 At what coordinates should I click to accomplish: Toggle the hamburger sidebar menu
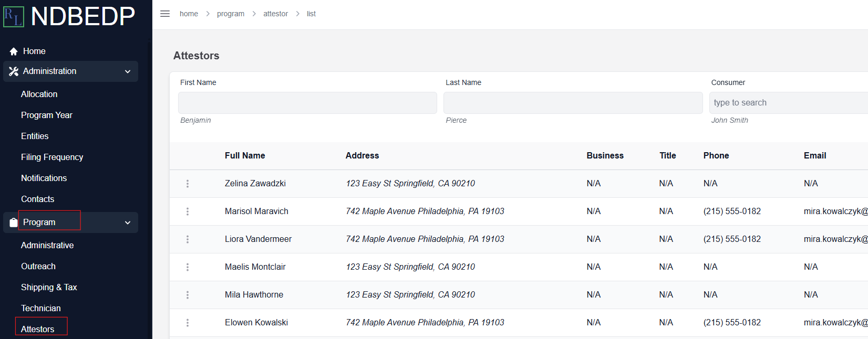[x=165, y=14]
